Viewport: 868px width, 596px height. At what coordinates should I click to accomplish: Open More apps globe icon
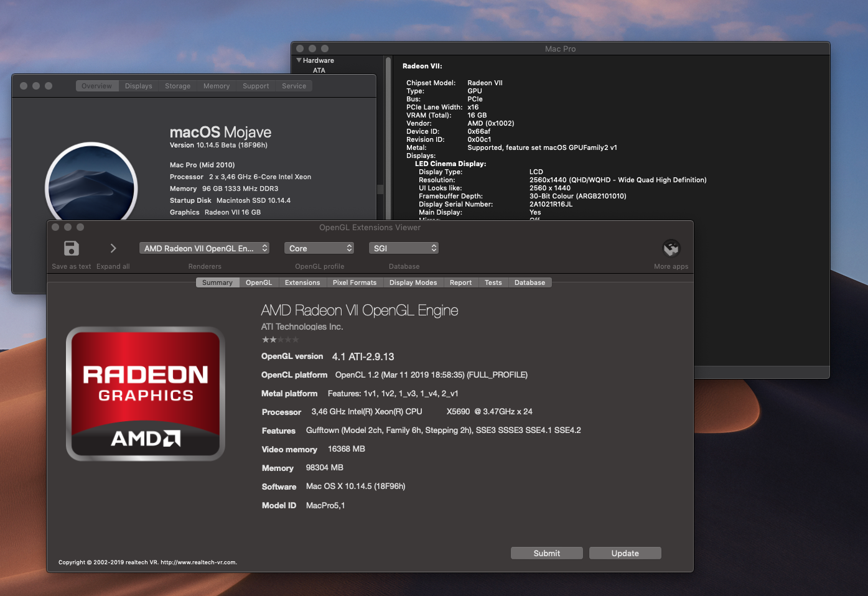pyautogui.click(x=671, y=248)
